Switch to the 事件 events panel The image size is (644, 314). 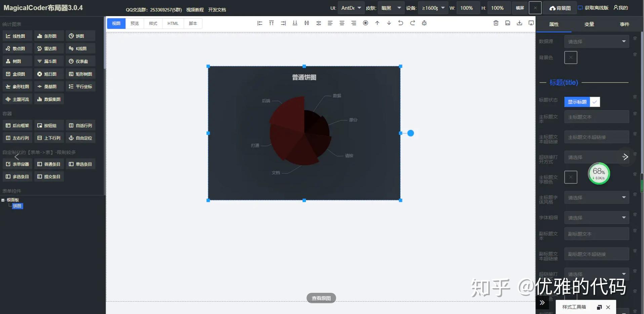(x=625, y=24)
